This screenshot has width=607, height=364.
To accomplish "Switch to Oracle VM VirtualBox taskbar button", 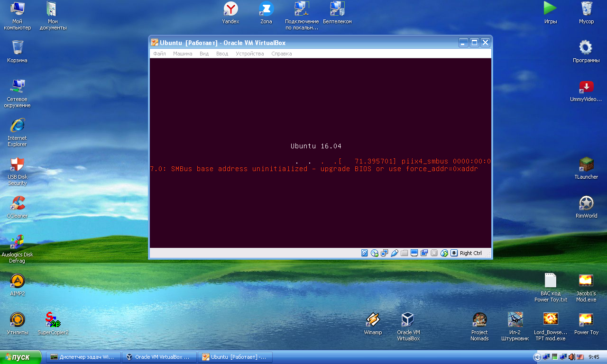I will (159, 357).
